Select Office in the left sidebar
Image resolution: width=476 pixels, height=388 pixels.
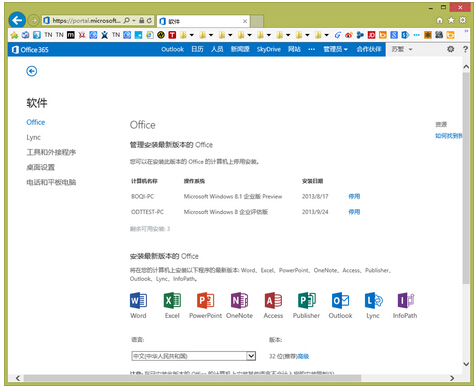[36, 122]
